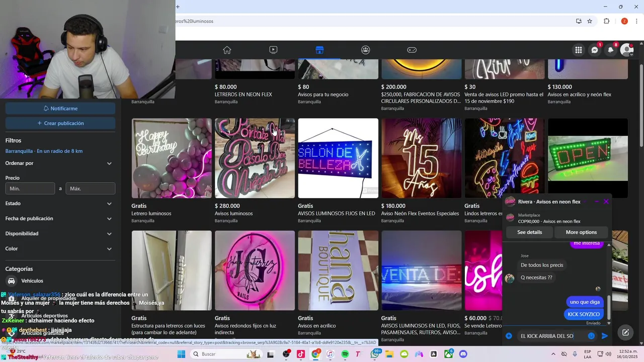Open the Marketplace tab icon

(319, 50)
